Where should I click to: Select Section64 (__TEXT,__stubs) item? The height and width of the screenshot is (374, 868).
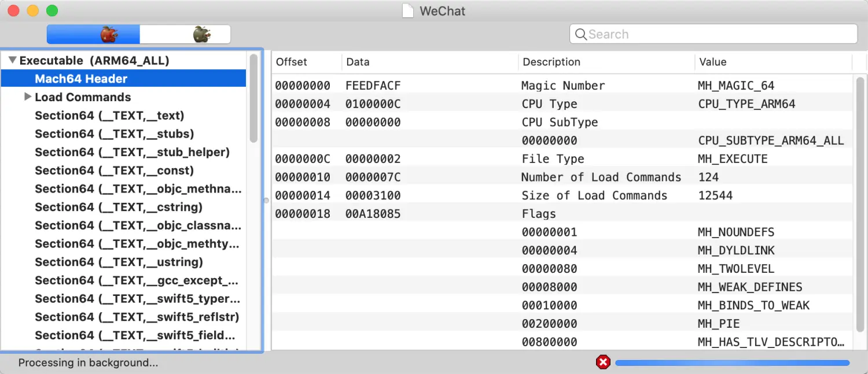(x=114, y=134)
